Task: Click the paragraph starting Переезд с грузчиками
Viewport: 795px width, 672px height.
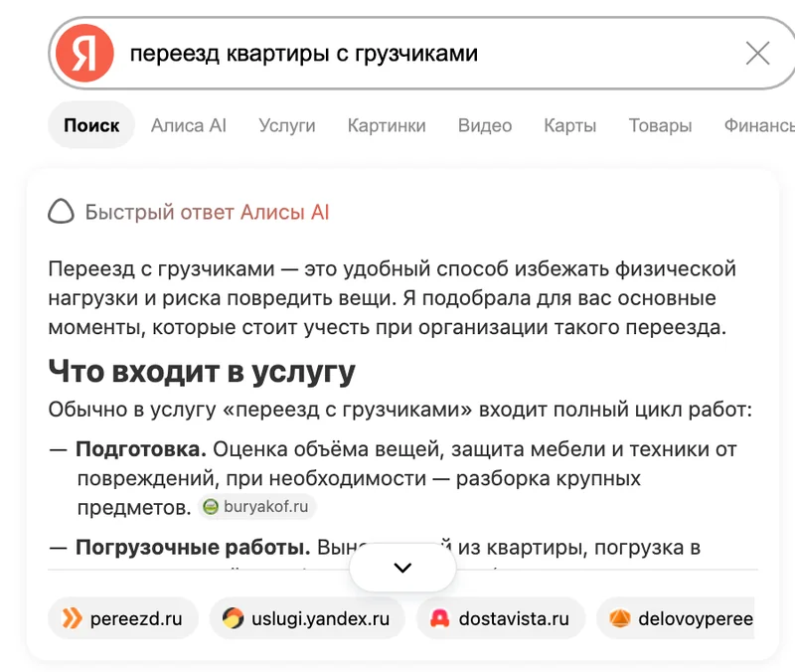Action: (392, 298)
